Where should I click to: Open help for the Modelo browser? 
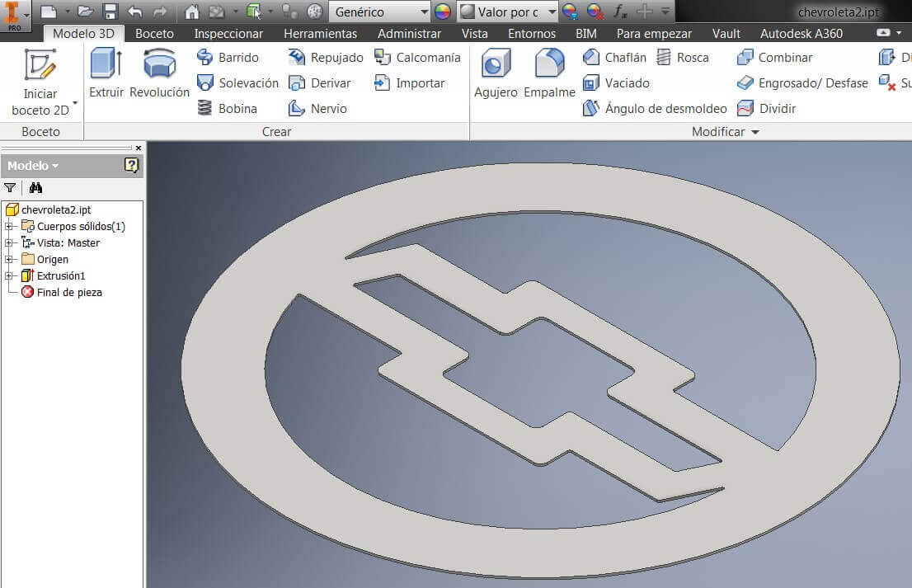[131, 165]
